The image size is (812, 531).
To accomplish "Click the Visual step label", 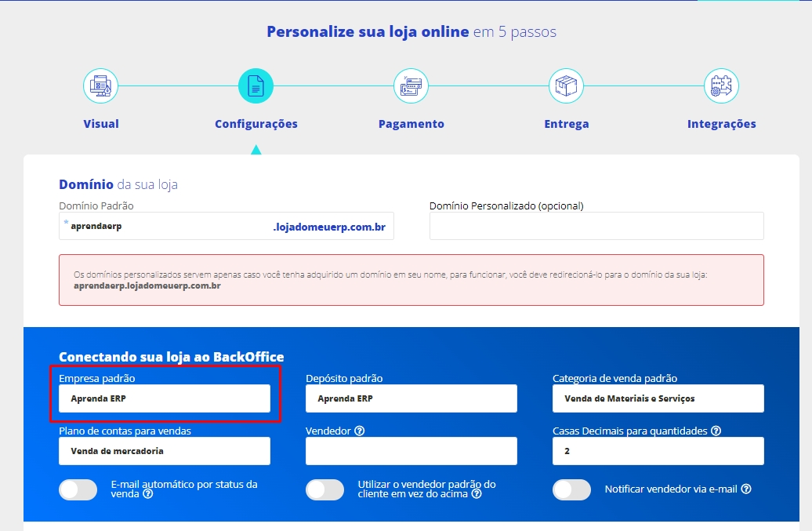I will [101, 124].
